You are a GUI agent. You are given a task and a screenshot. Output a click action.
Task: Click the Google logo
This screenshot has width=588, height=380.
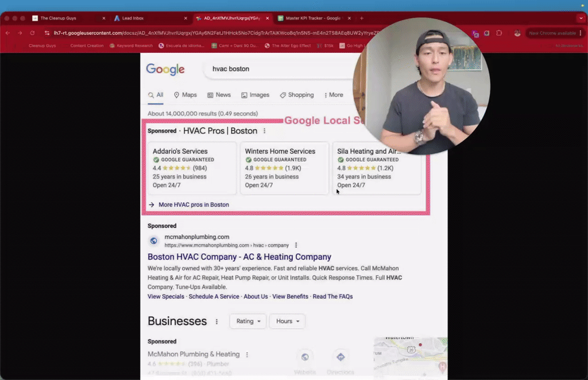coord(165,69)
